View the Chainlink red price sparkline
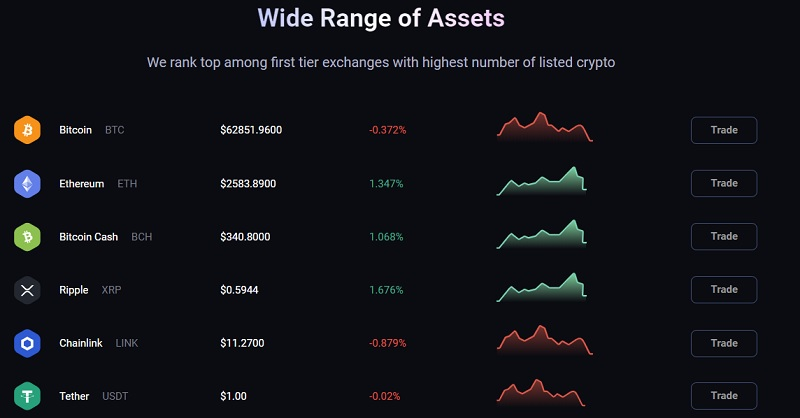This screenshot has width=800, height=418. (544, 340)
